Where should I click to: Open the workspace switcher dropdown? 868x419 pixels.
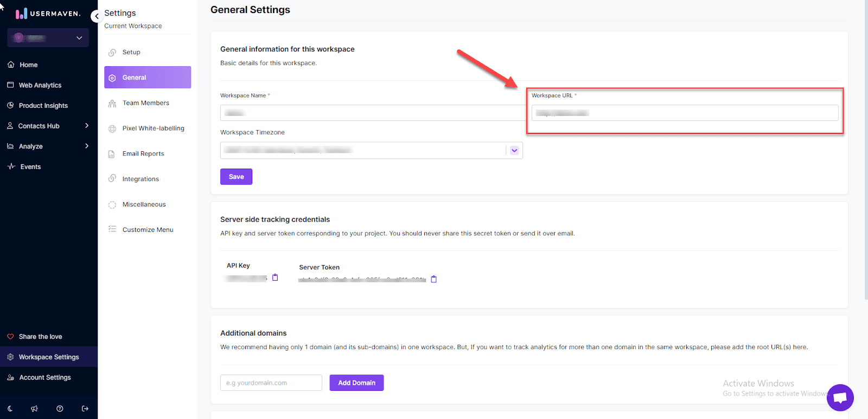click(x=48, y=38)
